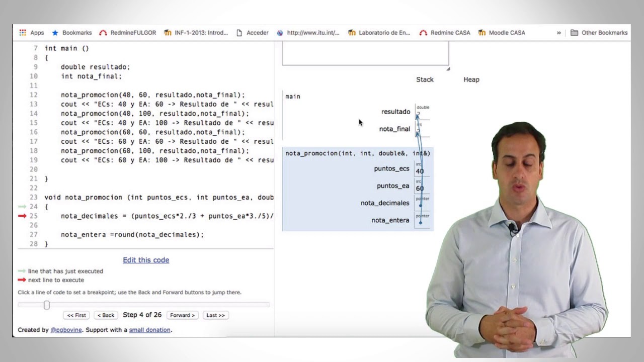Jump to last step with Last button

(x=215, y=315)
